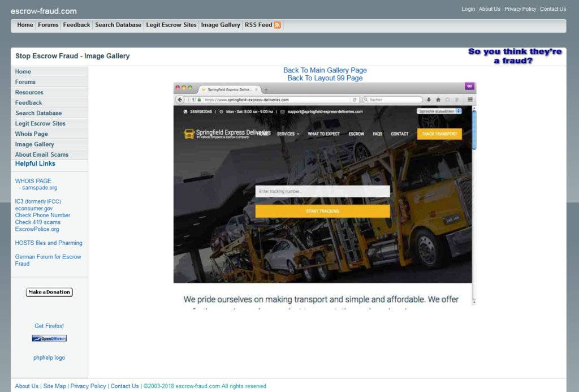579x392 pixels.
Task: Click the Enter tracking number input field
Action: pos(322,190)
